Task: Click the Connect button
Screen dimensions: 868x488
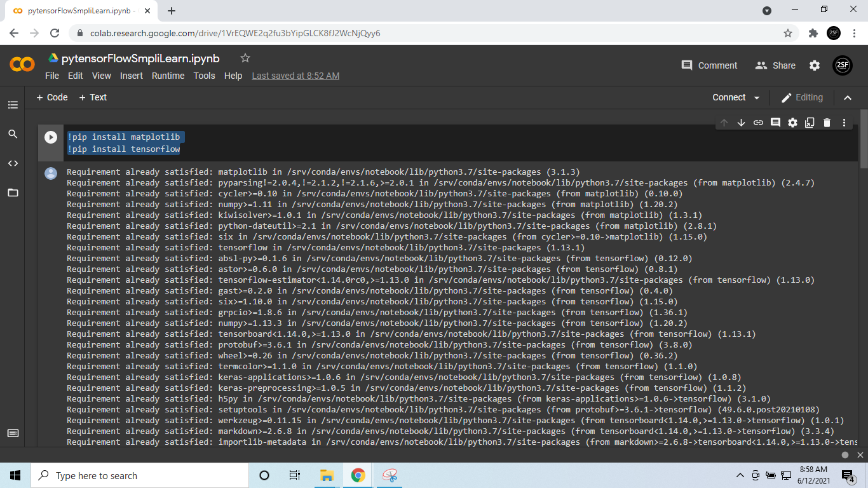Action: (729, 97)
